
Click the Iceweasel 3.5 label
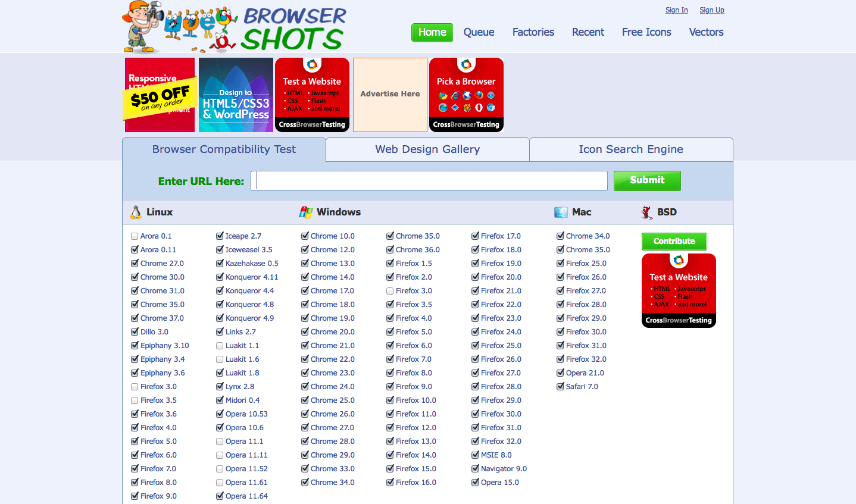click(x=249, y=250)
